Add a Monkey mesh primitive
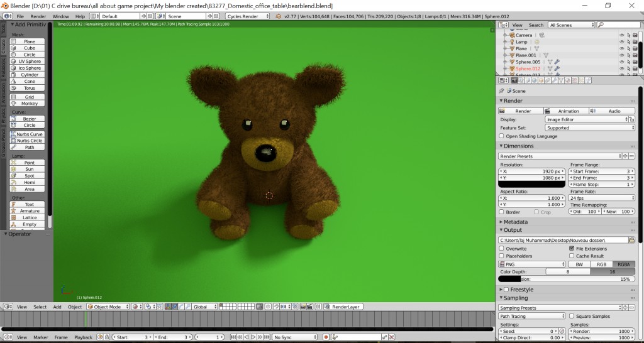644x343 pixels. [27, 104]
